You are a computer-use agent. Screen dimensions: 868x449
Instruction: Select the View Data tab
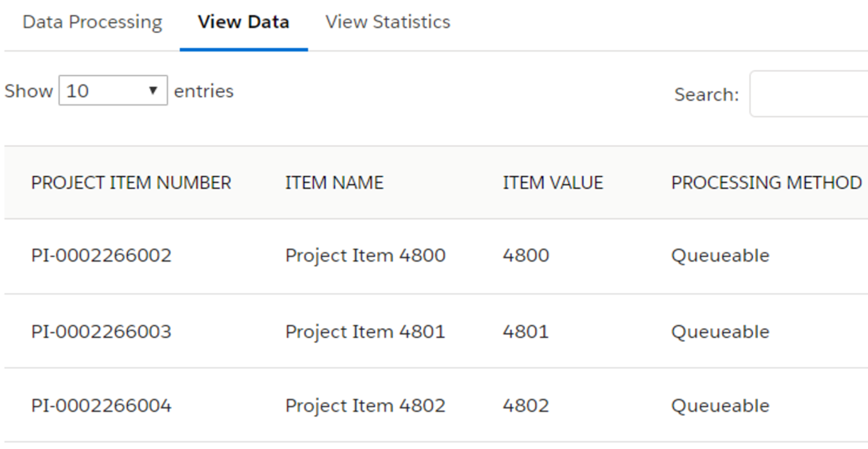[x=243, y=22]
